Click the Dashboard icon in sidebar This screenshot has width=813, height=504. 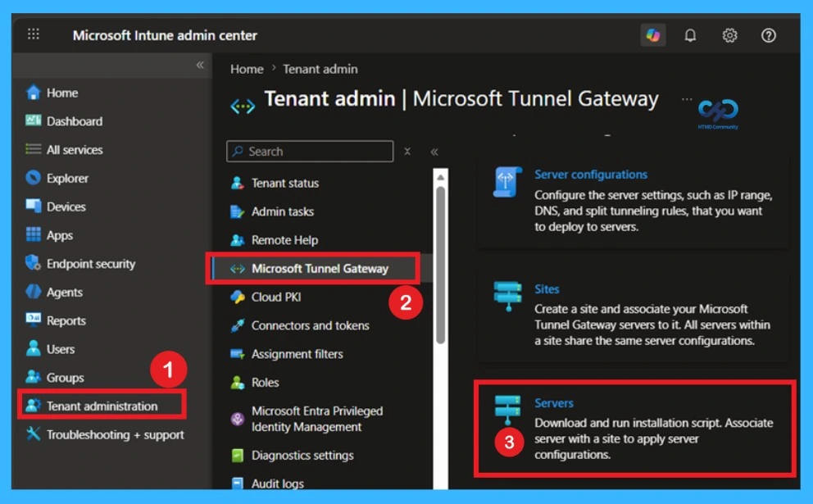point(33,120)
